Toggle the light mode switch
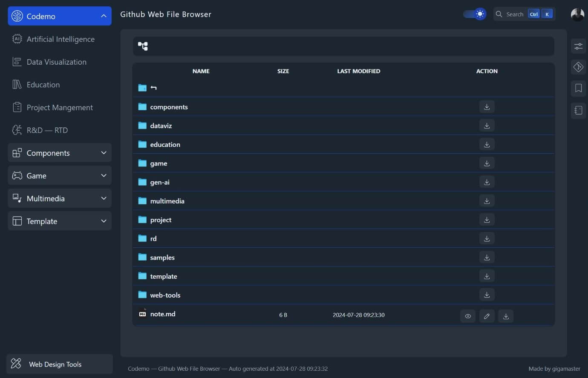Image resolution: width=588 pixels, height=378 pixels. (474, 14)
